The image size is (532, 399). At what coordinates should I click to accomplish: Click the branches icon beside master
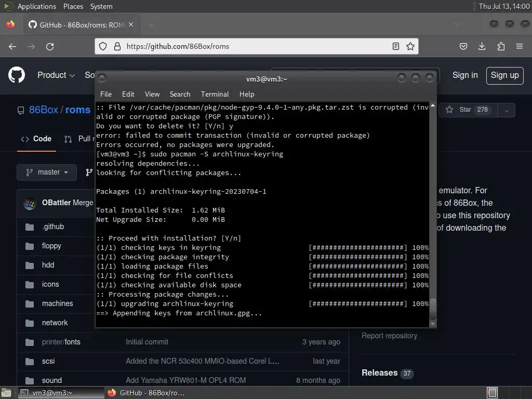(89, 172)
